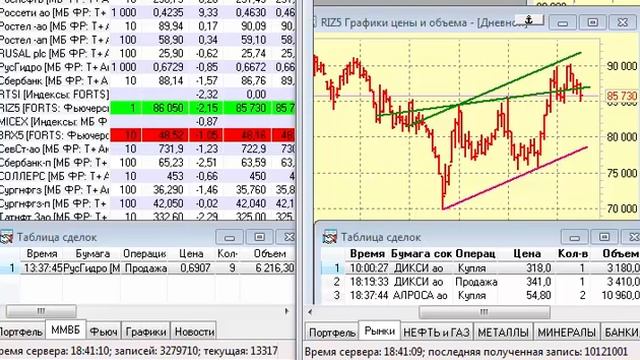Viewport: 640px width, 360px height.
Task: Select the Ростел -ап row
Action: click(147, 40)
